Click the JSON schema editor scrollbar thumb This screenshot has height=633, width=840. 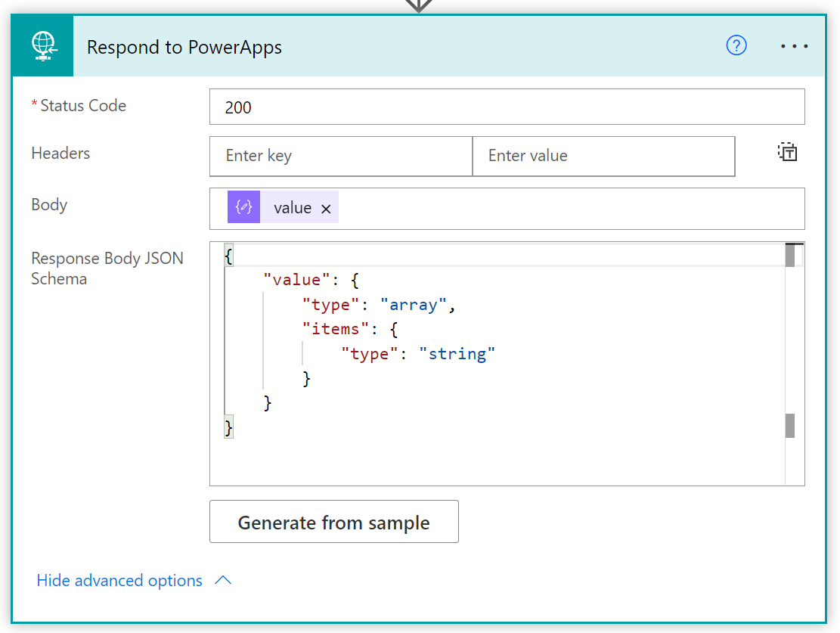[790, 256]
